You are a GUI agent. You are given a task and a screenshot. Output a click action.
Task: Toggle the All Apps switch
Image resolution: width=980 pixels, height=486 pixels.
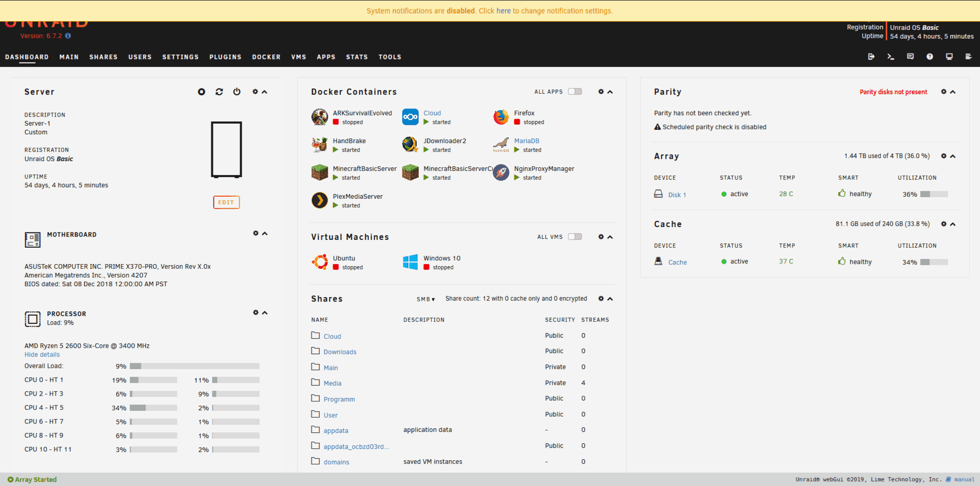click(575, 92)
